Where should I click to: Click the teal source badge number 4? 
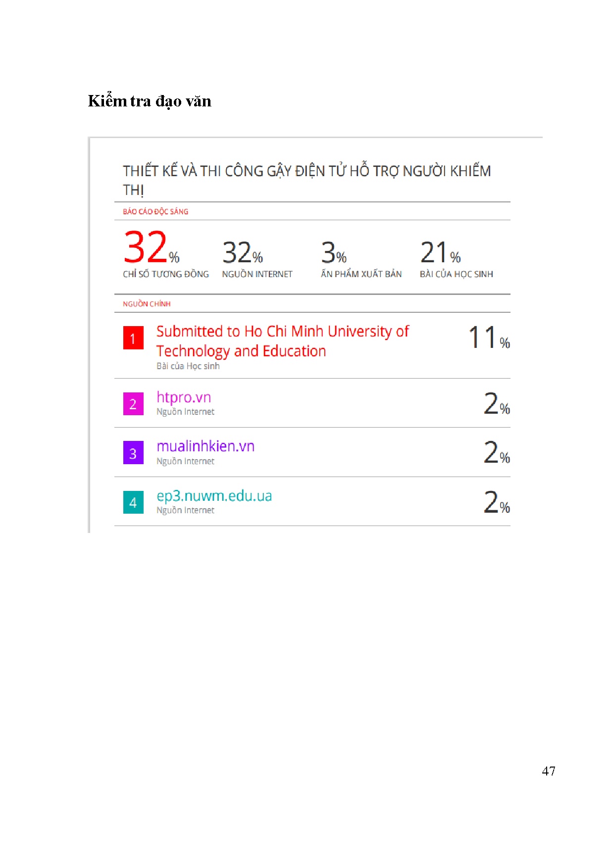pos(133,502)
